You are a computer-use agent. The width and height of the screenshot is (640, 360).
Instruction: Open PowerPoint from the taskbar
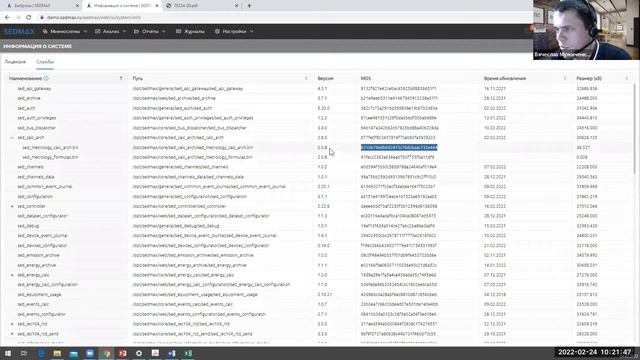click(x=122, y=353)
